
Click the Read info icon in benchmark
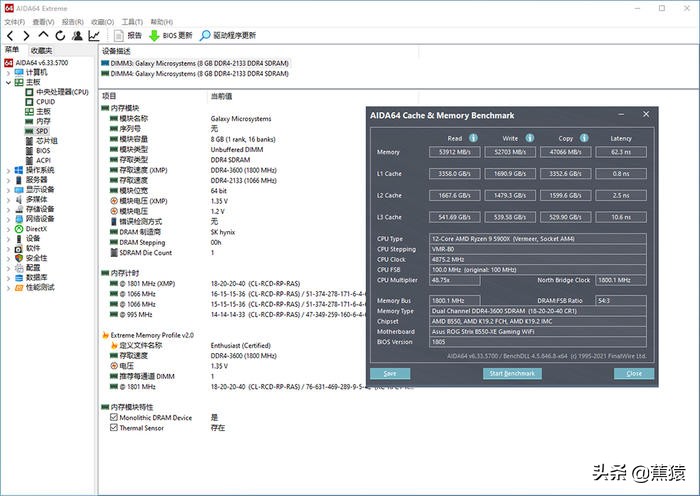point(473,138)
